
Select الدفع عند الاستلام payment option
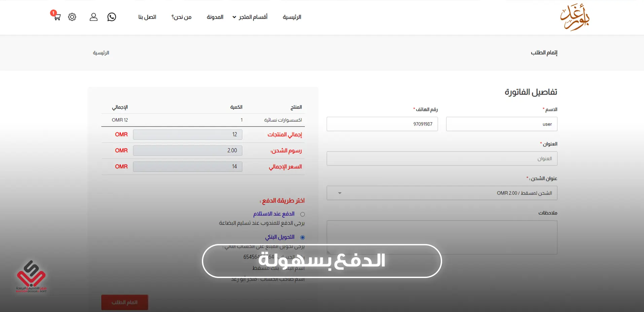(302, 214)
